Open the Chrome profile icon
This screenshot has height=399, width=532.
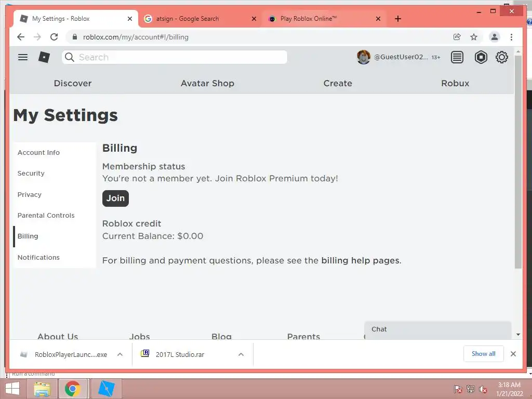click(x=495, y=37)
